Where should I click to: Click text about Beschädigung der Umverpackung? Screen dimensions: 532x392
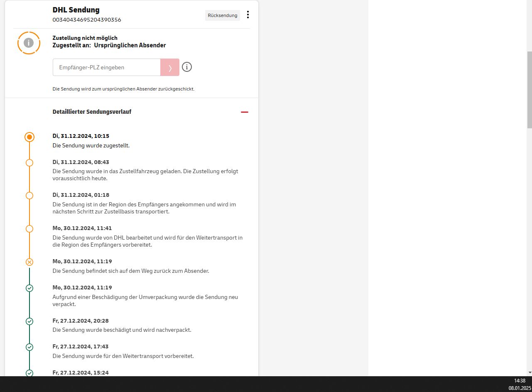[145, 301]
